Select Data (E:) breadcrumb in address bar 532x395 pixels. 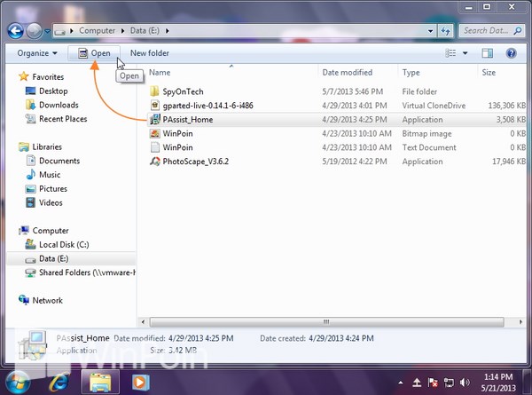click(x=145, y=30)
